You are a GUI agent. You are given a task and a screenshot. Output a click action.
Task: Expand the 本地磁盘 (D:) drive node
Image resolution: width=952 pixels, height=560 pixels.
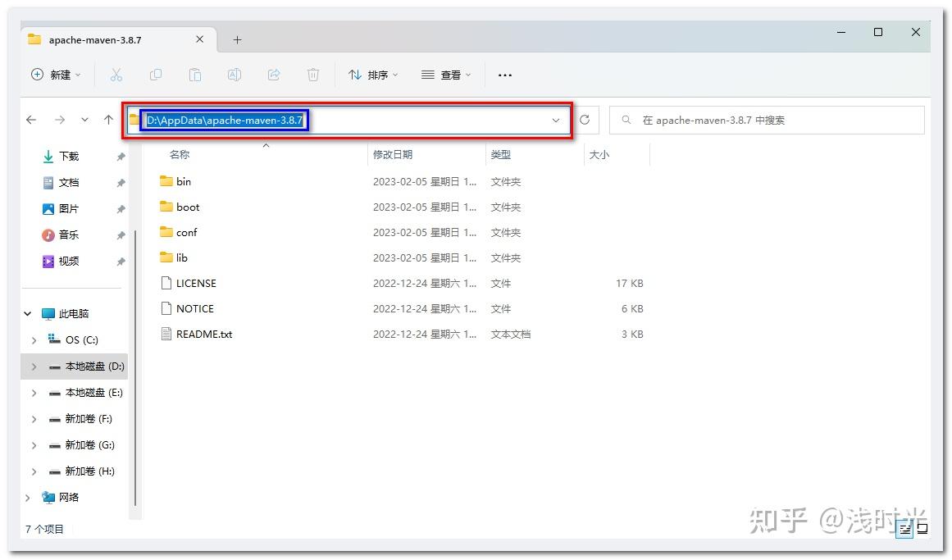click(x=34, y=367)
